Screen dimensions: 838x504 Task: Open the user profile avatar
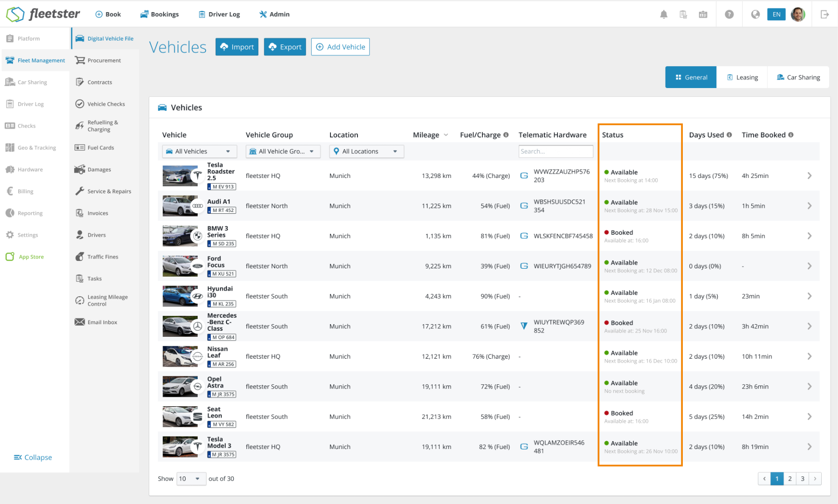798,14
